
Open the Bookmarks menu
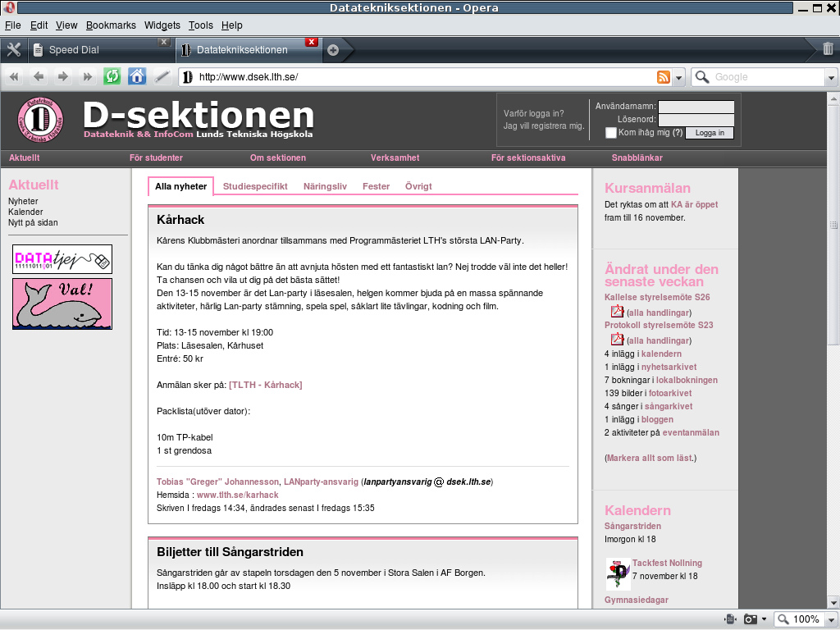pos(111,25)
